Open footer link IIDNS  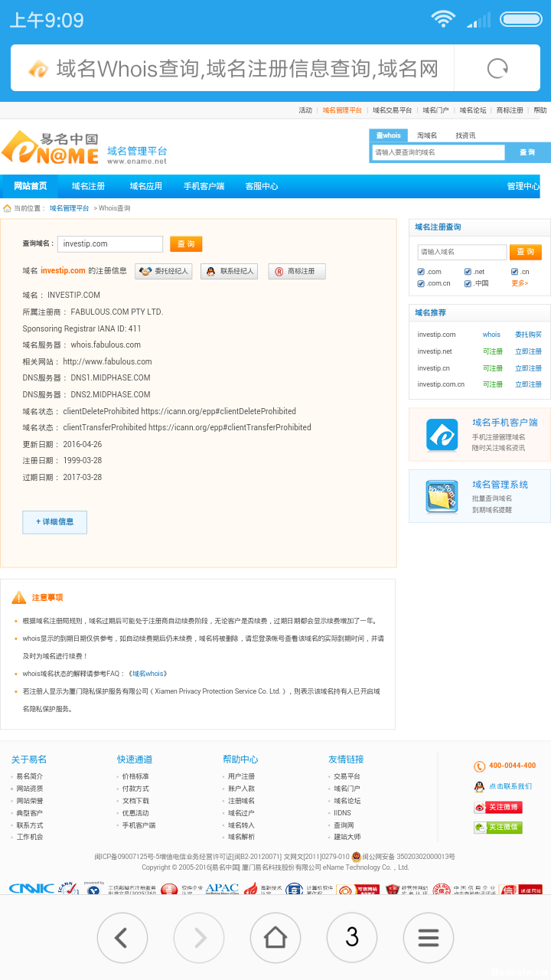coord(342,813)
